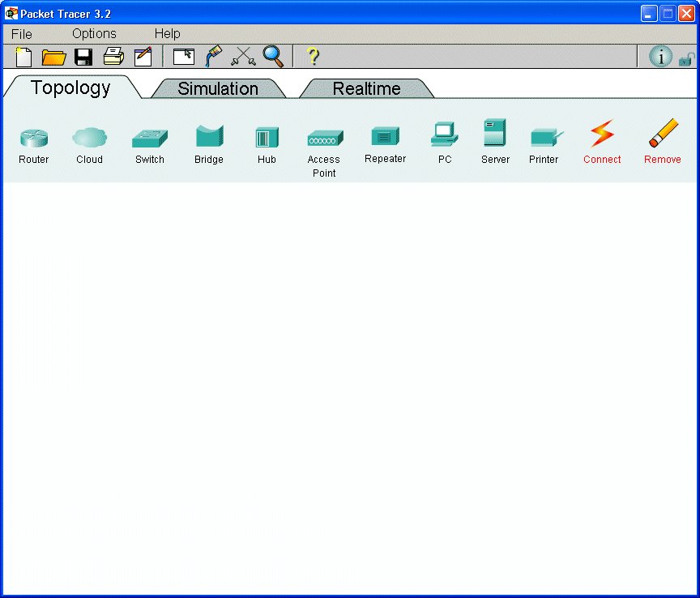This screenshot has width=700, height=598.
Task: Click the crossed cables toolbar icon
Action: [243, 57]
